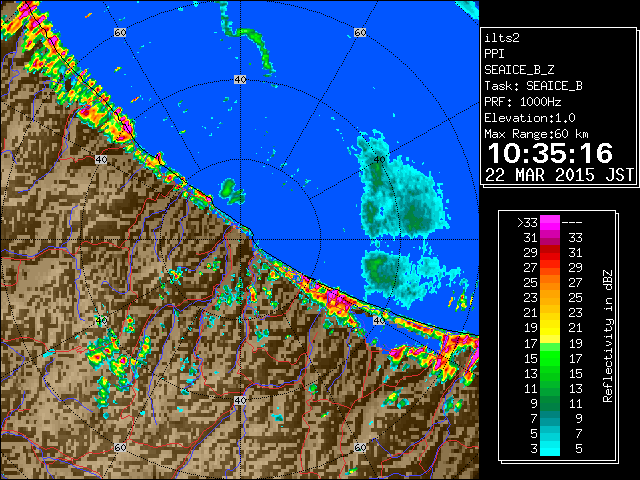Image resolution: width=640 pixels, height=480 pixels.
Task: Pick the bright green segment beside left-column label 15
Action: pyautogui.click(x=550, y=358)
